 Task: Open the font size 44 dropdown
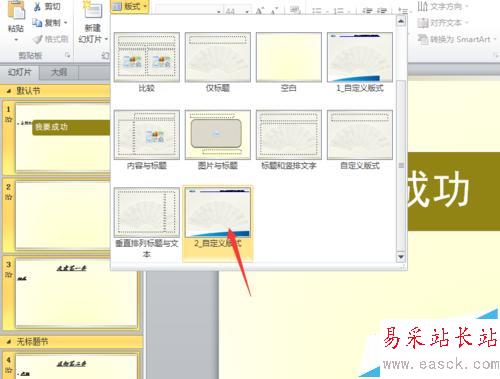pos(247,12)
